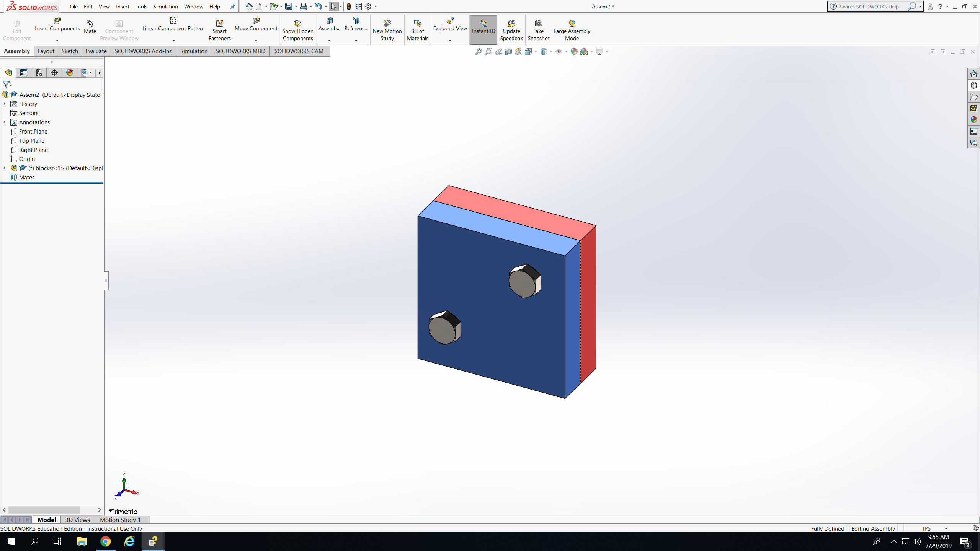Open the Tools menu
The width and height of the screenshot is (980, 551).
point(141,7)
